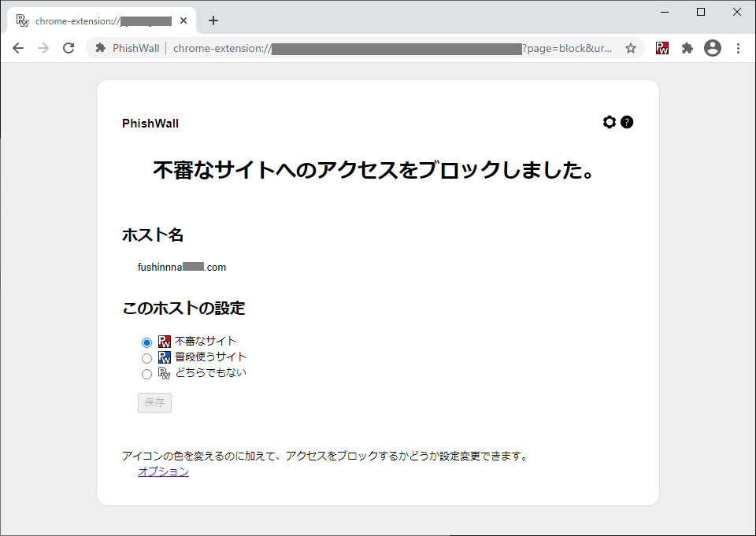
Task: Open the PhishWall help question mark icon
Action: click(627, 122)
